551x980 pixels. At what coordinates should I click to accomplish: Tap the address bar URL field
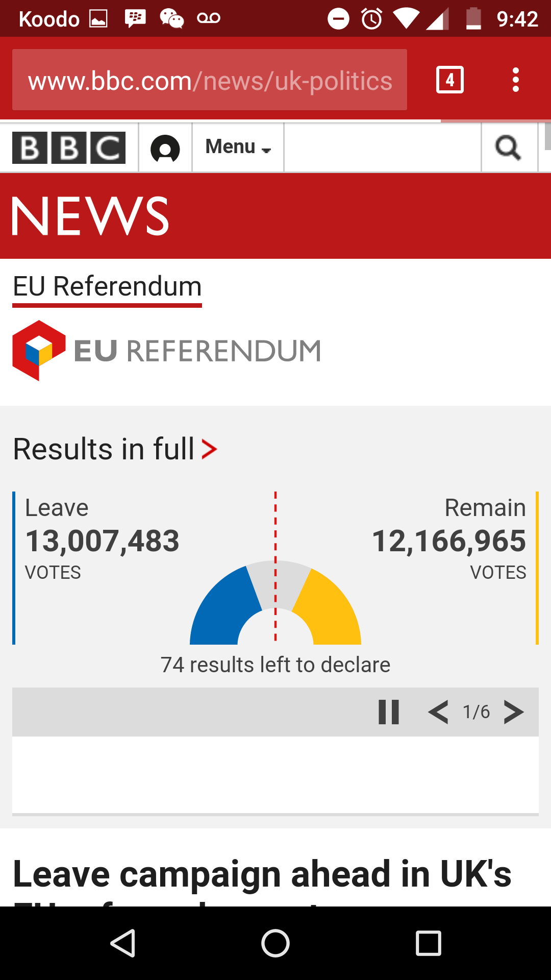click(210, 80)
